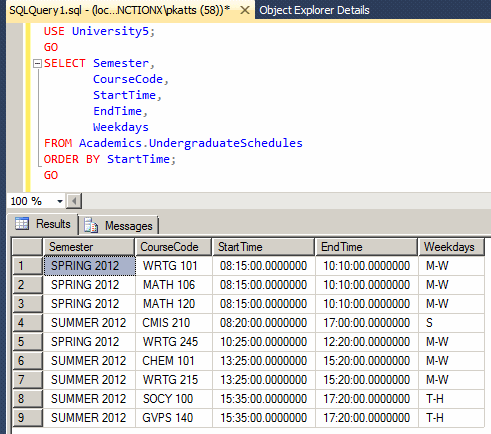Select row 9 via its row header
The height and width of the screenshot is (434, 491).
[28, 418]
